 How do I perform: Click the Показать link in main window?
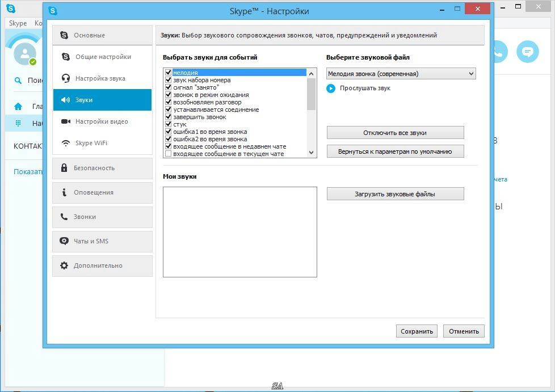click(x=28, y=171)
